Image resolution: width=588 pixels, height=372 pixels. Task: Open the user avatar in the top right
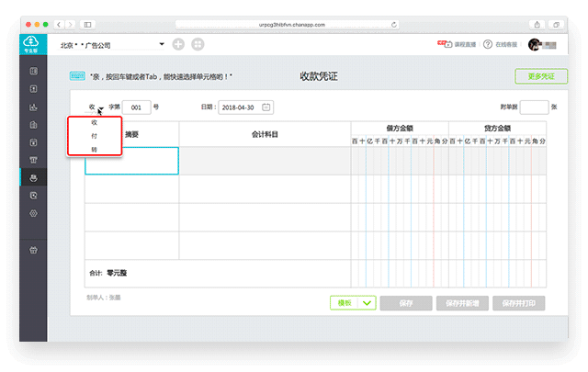[x=536, y=44]
